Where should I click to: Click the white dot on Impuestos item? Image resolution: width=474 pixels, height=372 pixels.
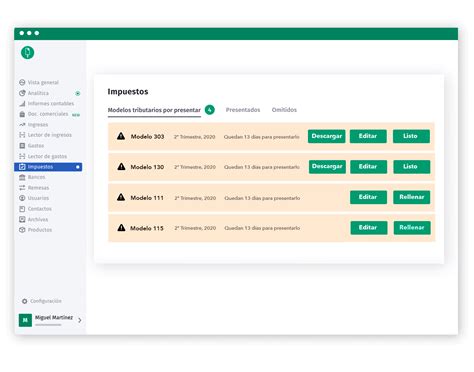[78, 167]
